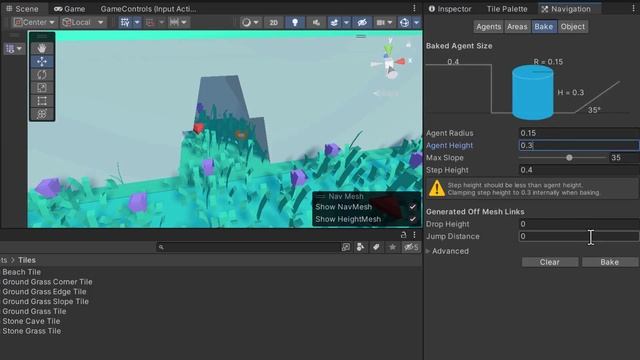This screenshot has height=360, width=640.
Task: Select the Move tool
Action: [x=42, y=61]
